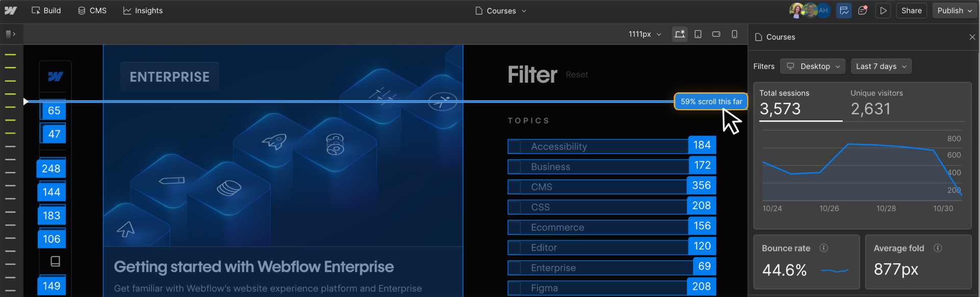
Task: Check the Accessibility topic checkbox
Action: tap(515, 147)
